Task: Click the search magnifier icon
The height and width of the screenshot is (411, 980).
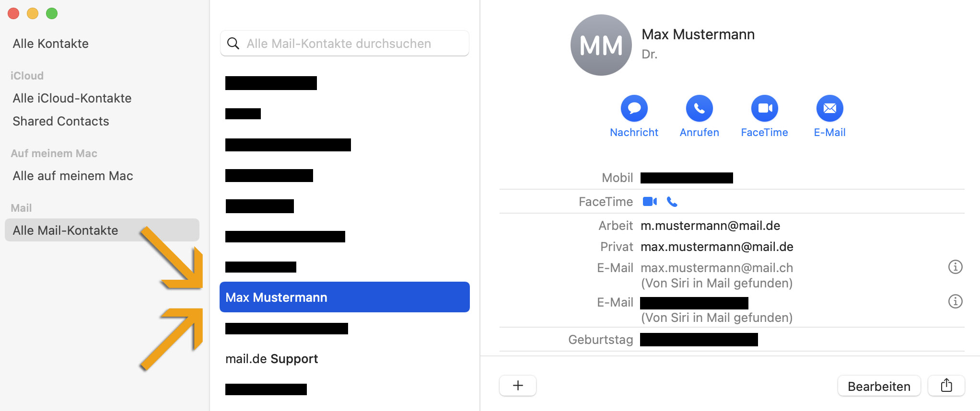Action: [x=233, y=44]
